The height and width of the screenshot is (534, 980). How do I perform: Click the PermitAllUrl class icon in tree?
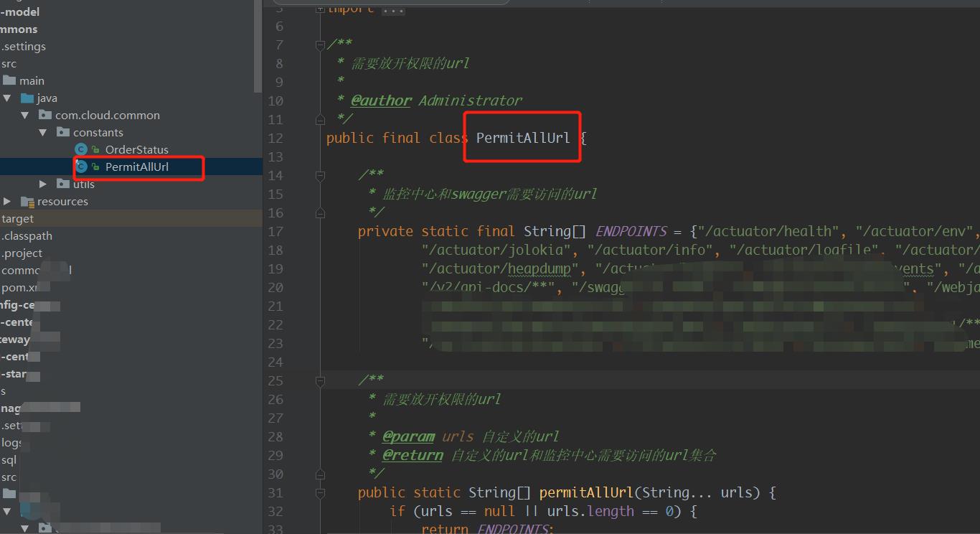[x=81, y=167]
